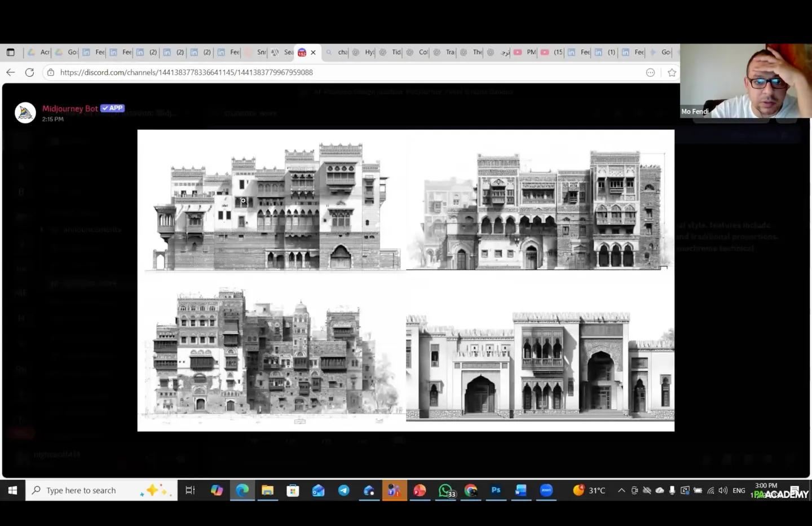Toggle Windows Task View
Image resolution: width=812 pixels, height=526 pixels.
pyautogui.click(x=190, y=490)
